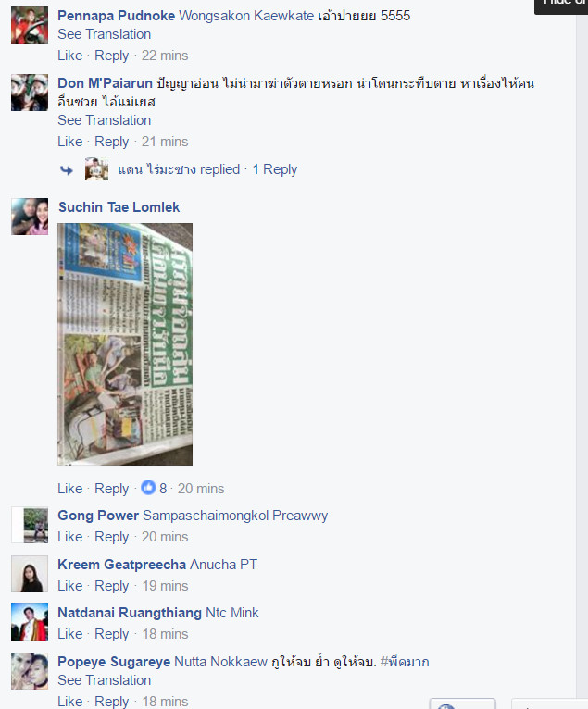Open Gong Power's profile name link
This screenshot has width=588, height=709.
click(98, 516)
